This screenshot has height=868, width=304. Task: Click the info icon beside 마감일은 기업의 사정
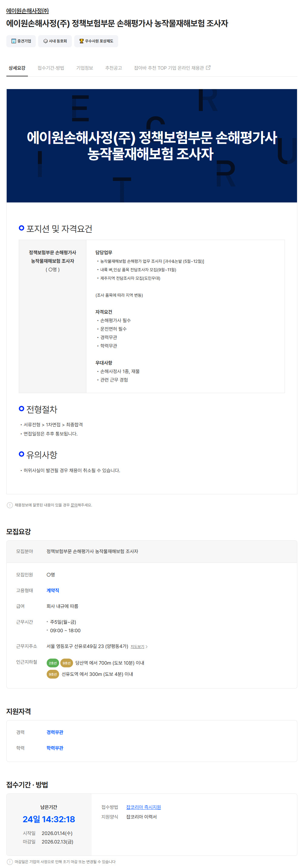[x=10, y=862]
